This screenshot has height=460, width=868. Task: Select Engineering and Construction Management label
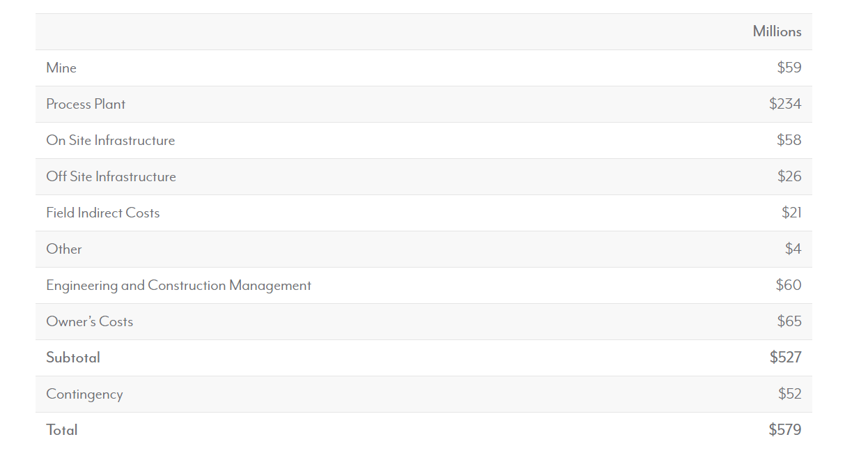pyautogui.click(x=178, y=285)
